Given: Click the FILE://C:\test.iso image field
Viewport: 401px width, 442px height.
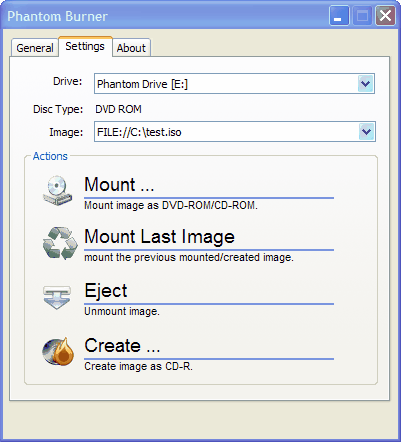Looking at the screenshot, I should pos(235,132).
